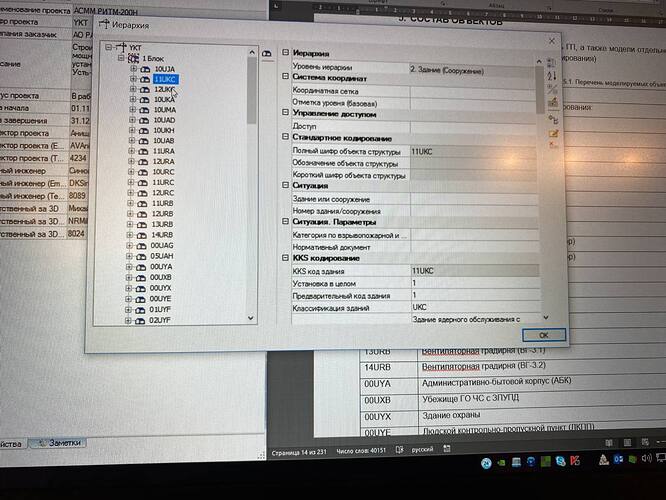Click the edit pencil icon in properties toolbar

tap(552, 133)
